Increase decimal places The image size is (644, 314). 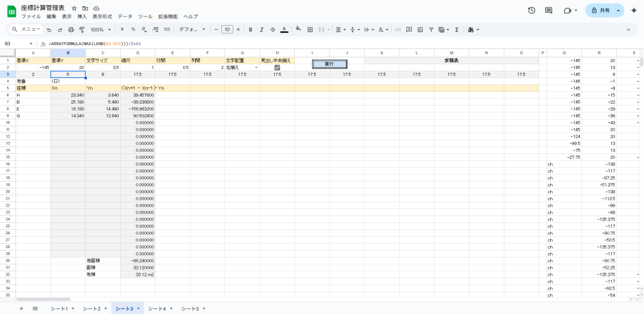(155, 30)
